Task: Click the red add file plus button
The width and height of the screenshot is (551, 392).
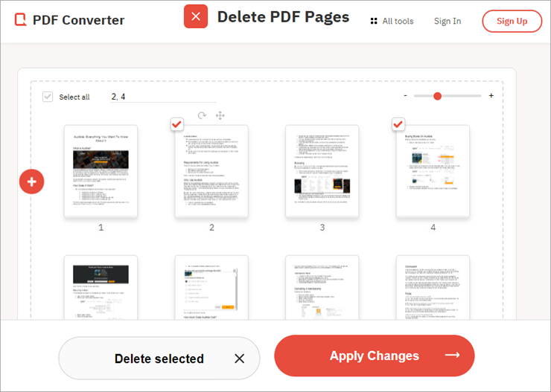Action: tap(32, 181)
